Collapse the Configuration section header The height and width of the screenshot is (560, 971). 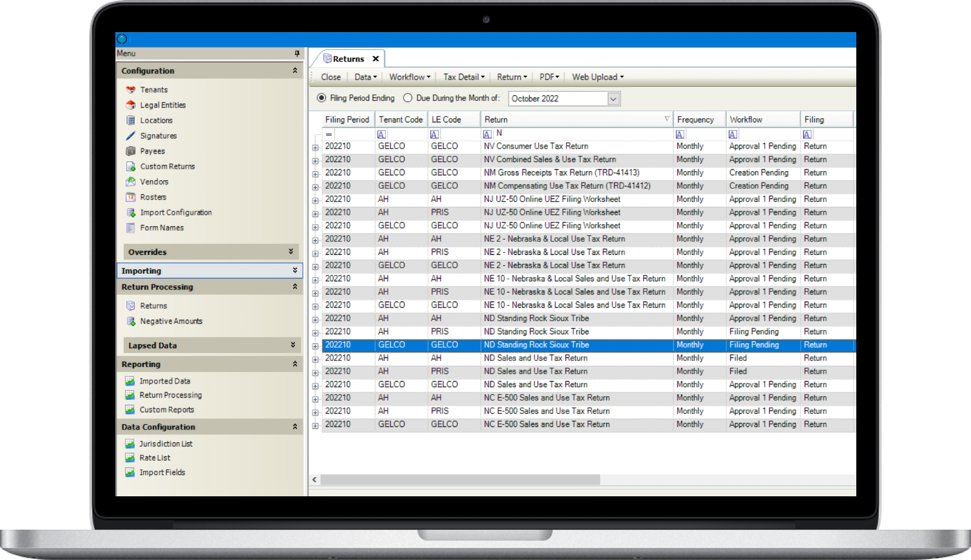point(295,70)
